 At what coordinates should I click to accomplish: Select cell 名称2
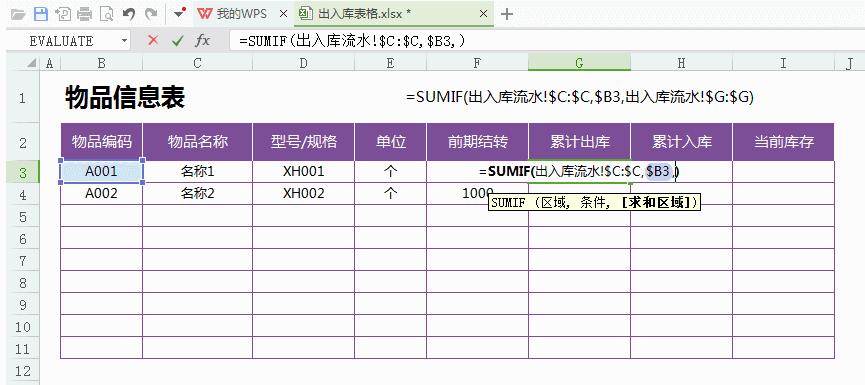[197, 194]
